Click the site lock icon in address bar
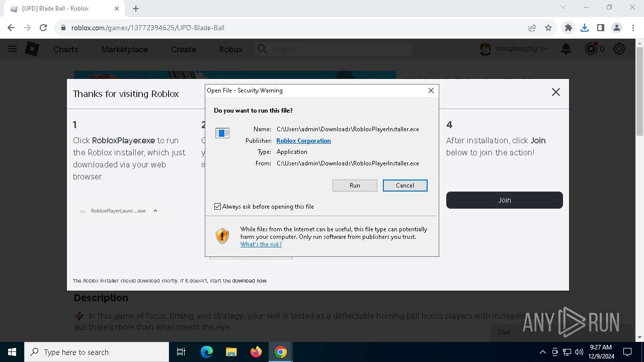644x362 pixels. click(x=63, y=28)
